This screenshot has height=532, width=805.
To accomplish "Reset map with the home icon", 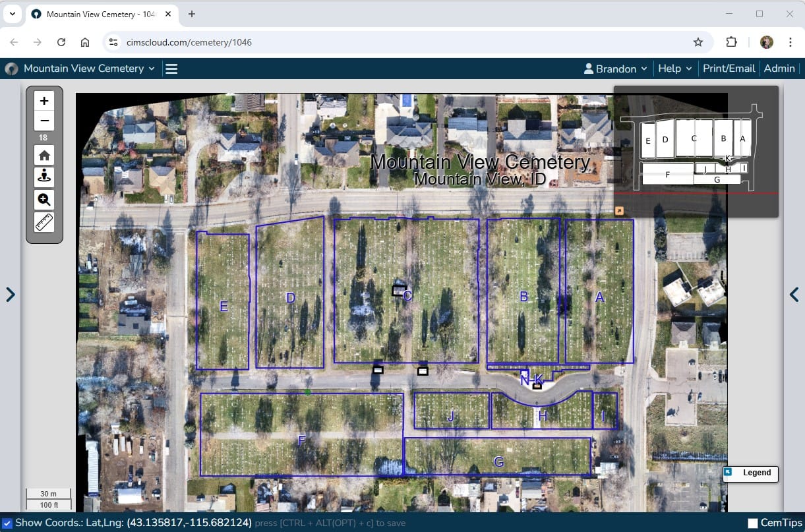I will (x=44, y=156).
